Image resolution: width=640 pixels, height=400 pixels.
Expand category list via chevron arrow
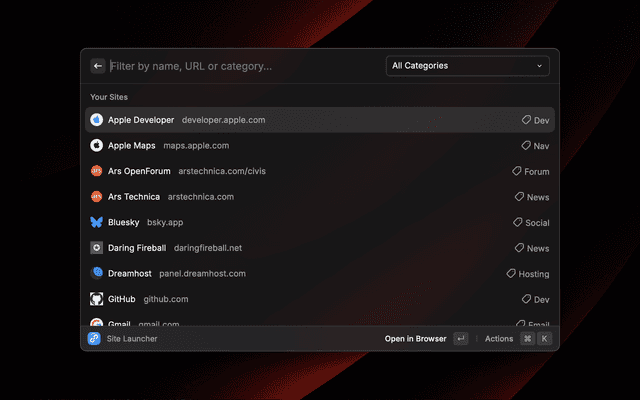[540, 66]
